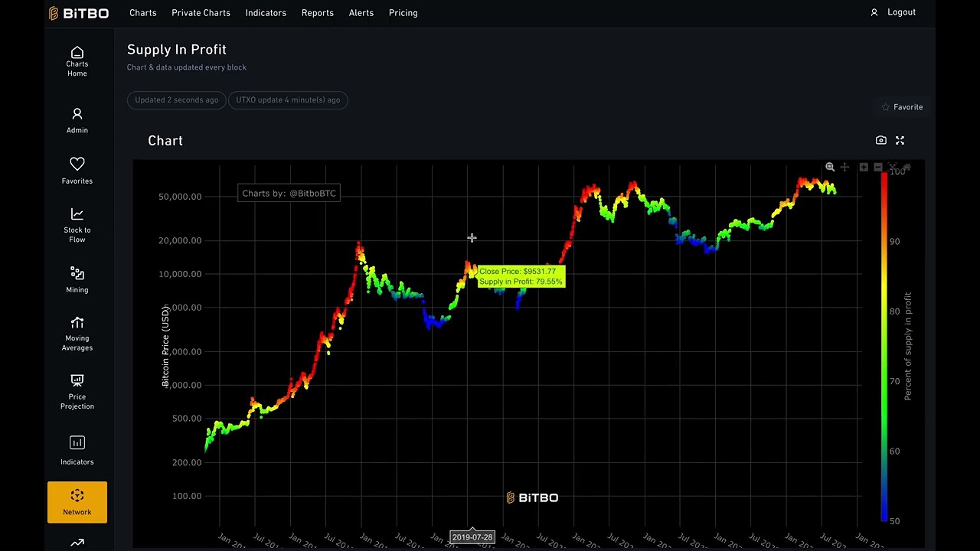Image resolution: width=980 pixels, height=551 pixels.
Task: Open the Private Charts menu
Action: point(201,13)
